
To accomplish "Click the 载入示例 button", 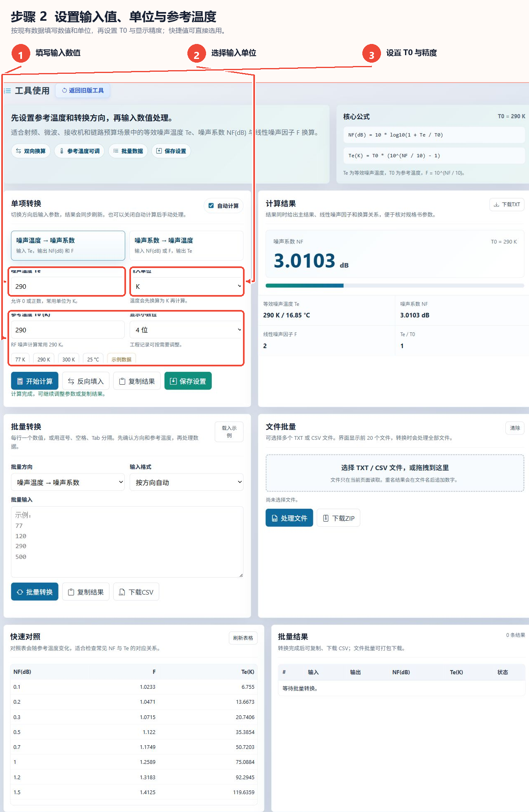I will coord(229,432).
